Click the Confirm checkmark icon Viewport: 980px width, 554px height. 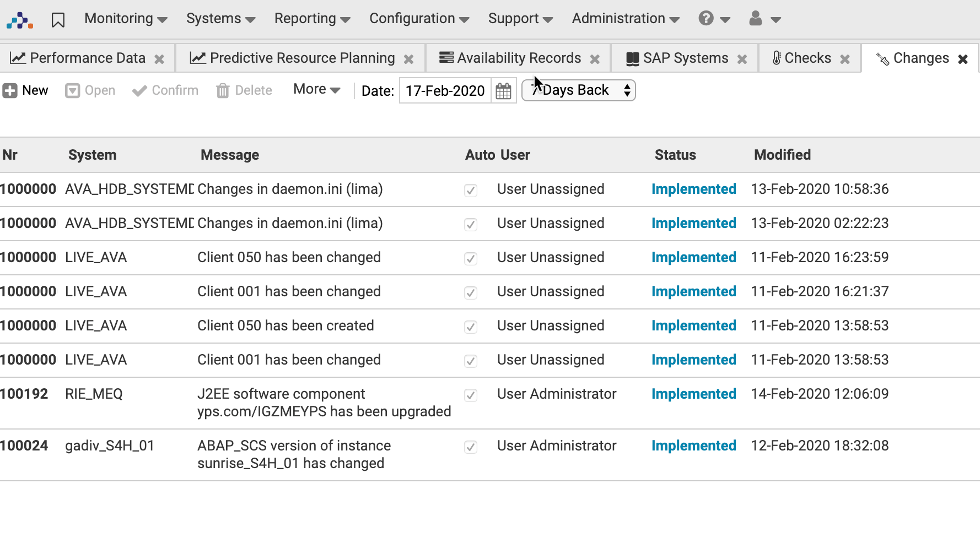click(139, 90)
